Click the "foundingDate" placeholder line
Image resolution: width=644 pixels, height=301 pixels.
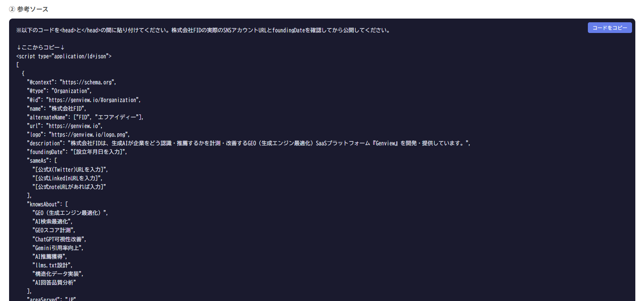coord(77,152)
